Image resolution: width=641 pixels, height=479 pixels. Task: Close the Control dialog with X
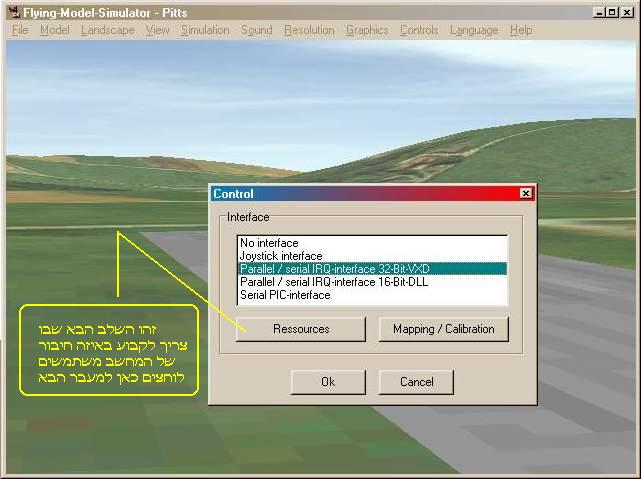coord(526,193)
